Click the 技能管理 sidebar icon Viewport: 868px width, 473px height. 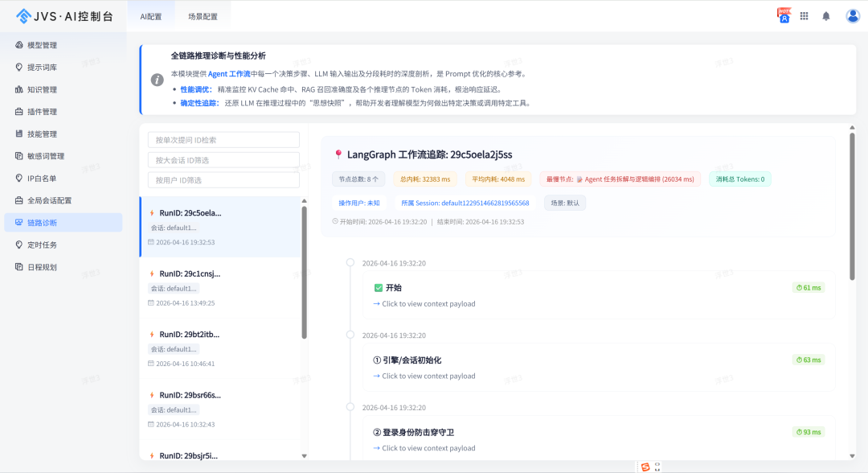click(x=18, y=134)
